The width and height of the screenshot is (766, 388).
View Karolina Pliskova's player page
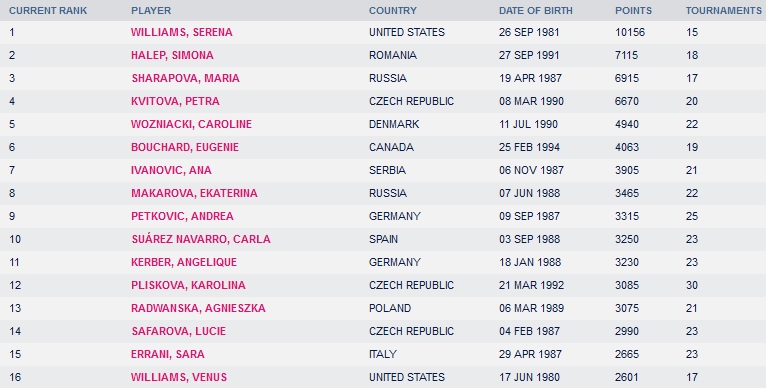tap(188, 285)
